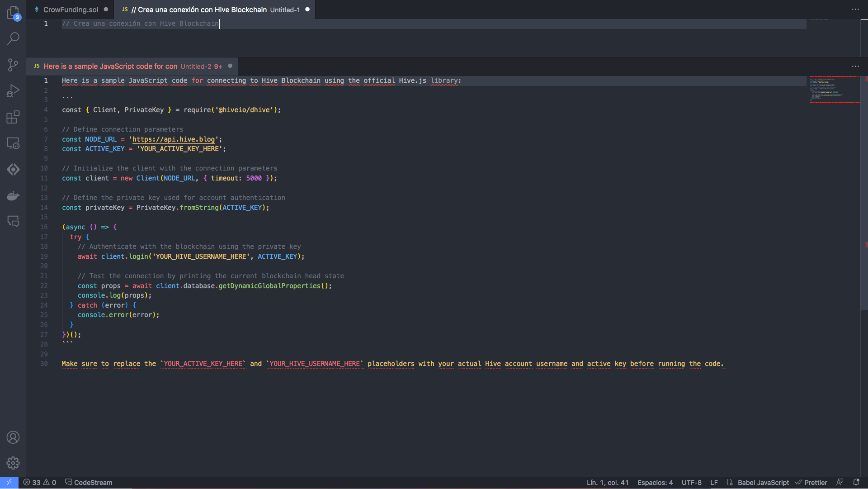The image size is (868, 489).
Task: Click line number 16 in the gutter
Action: pos(44,227)
